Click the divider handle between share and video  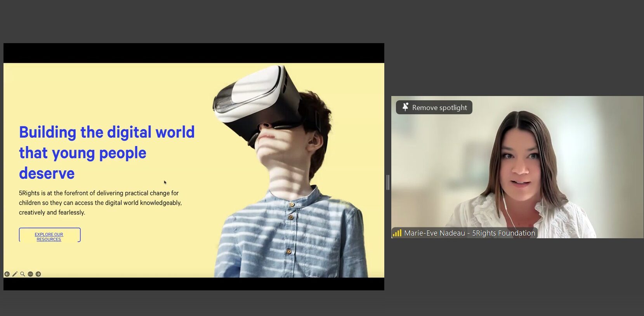[388, 182]
